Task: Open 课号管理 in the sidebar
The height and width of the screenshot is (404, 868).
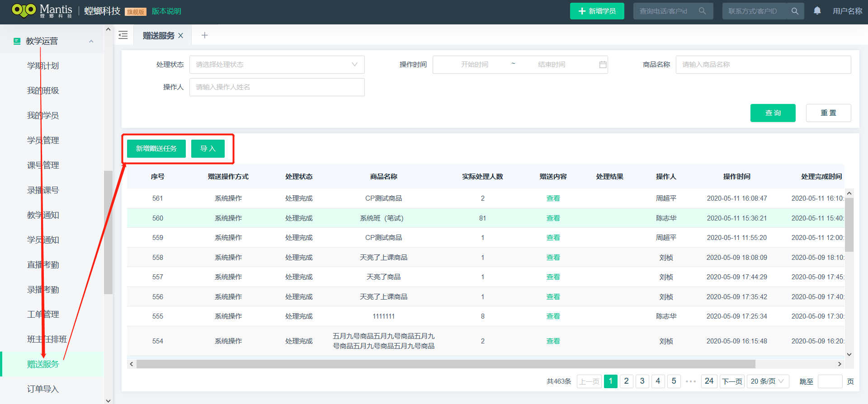Action: pyautogui.click(x=43, y=165)
